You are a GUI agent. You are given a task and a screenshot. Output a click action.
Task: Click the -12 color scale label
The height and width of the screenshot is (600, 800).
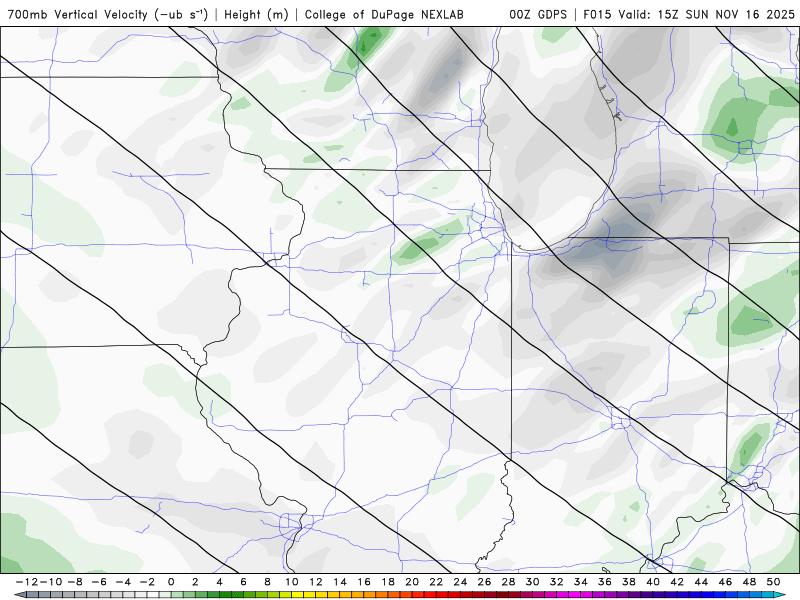tap(26, 582)
